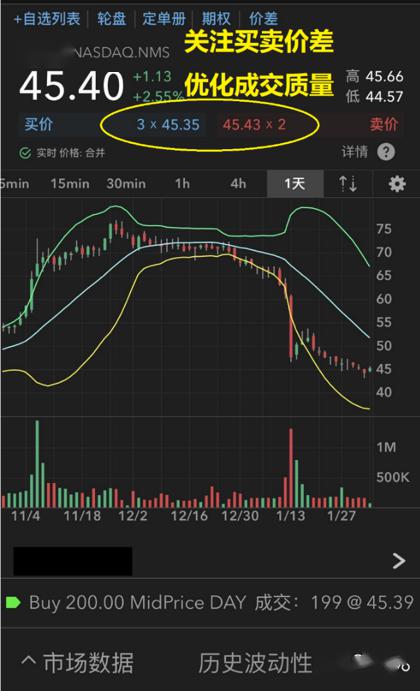Screen dimensions: 420x691
Task: Tap the green order status flag icon
Action: pyautogui.click(x=13, y=602)
